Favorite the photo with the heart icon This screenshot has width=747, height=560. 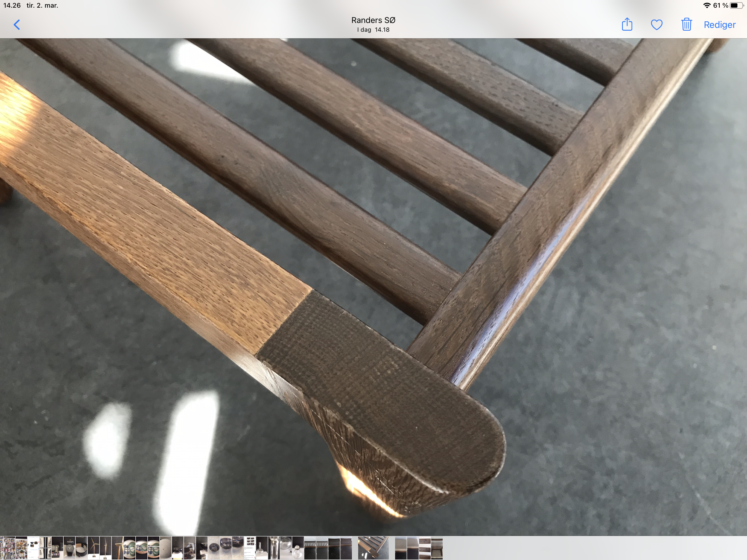click(656, 25)
